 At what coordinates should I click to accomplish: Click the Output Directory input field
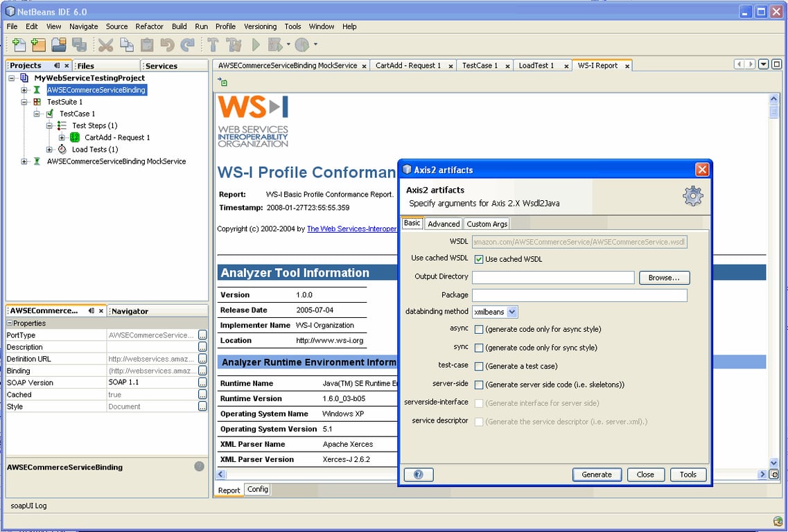[x=553, y=277]
